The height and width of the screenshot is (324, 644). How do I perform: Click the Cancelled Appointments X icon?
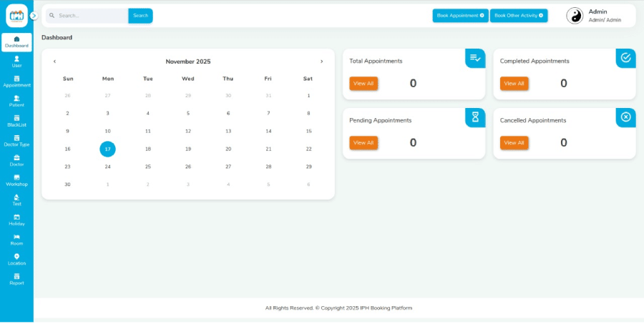click(x=625, y=117)
